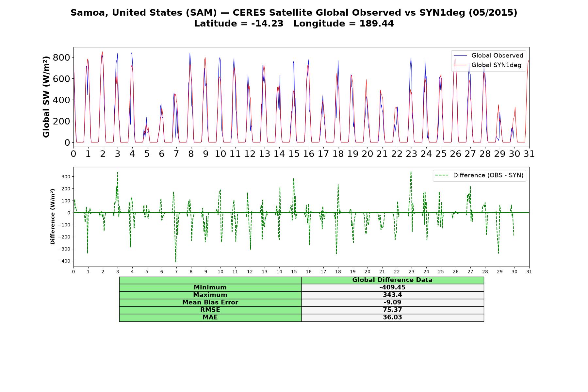Screen dimensions: 588x392
Task: Click day 23 tick on difference chart axis
Action: 412,271
